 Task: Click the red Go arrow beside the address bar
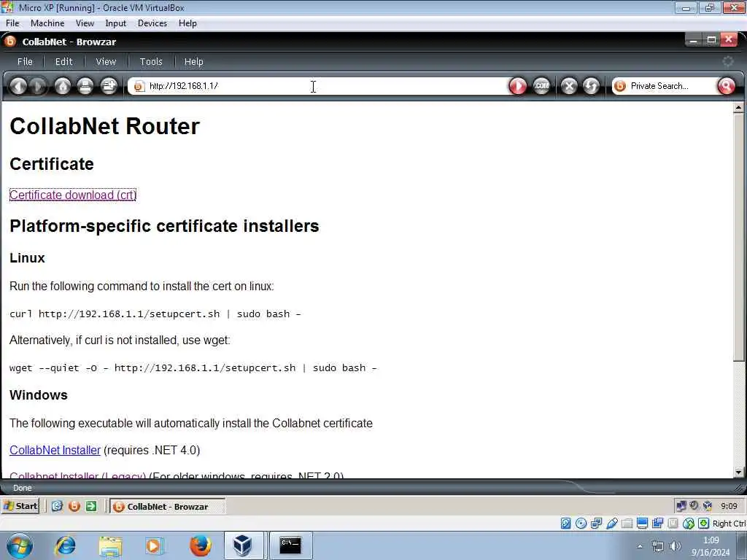tap(518, 86)
